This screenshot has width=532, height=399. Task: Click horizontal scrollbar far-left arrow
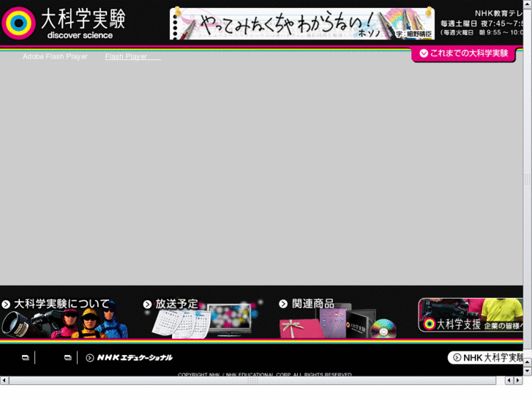click(x=4, y=380)
